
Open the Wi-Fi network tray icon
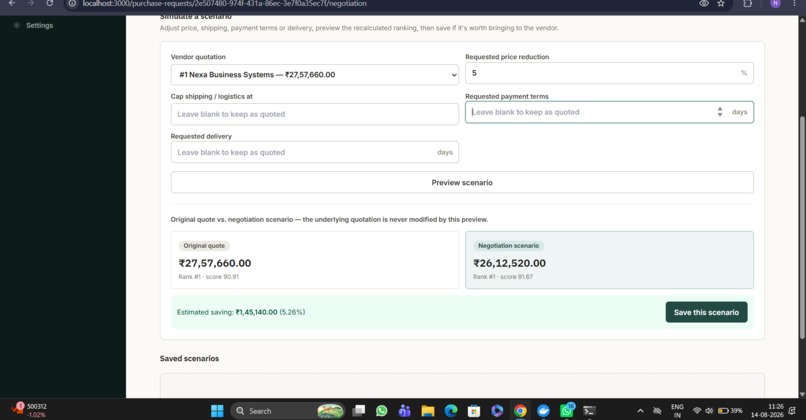tap(697, 411)
